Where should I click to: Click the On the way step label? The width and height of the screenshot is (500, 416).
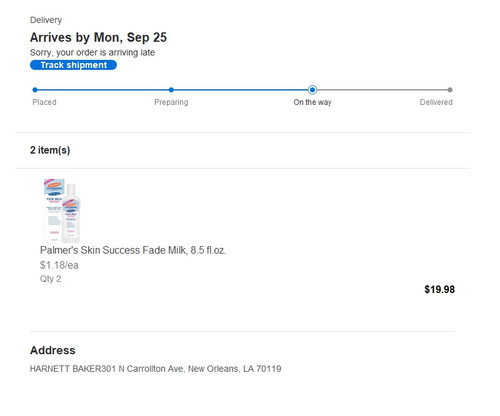(312, 102)
